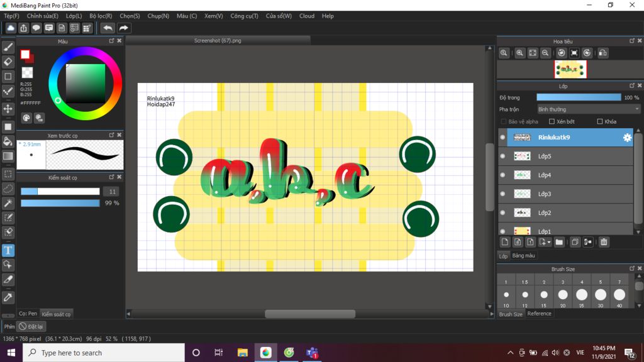Set brush size slider showing 11
Screen dimensions: 644x362
[x=60, y=192]
